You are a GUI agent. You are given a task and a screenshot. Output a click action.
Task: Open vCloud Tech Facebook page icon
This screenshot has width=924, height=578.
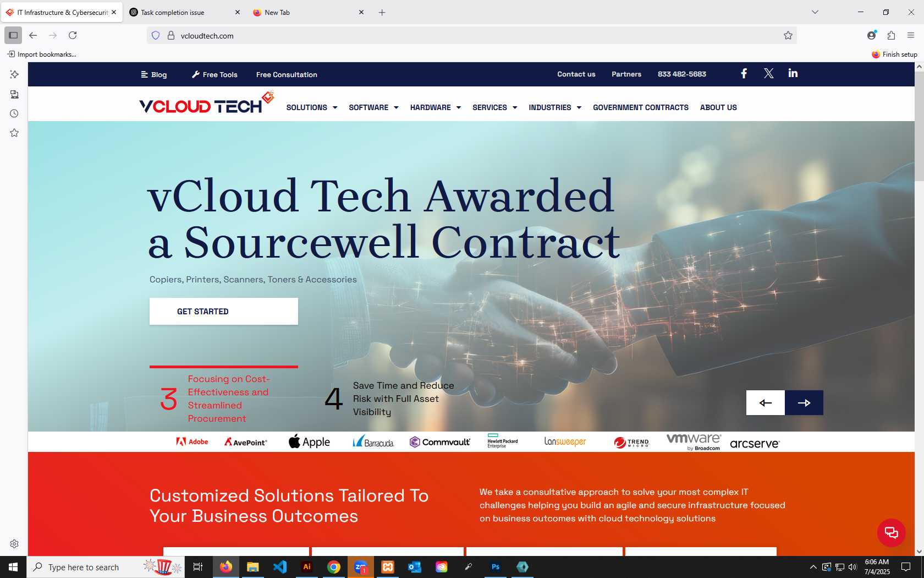(x=744, y=74)
